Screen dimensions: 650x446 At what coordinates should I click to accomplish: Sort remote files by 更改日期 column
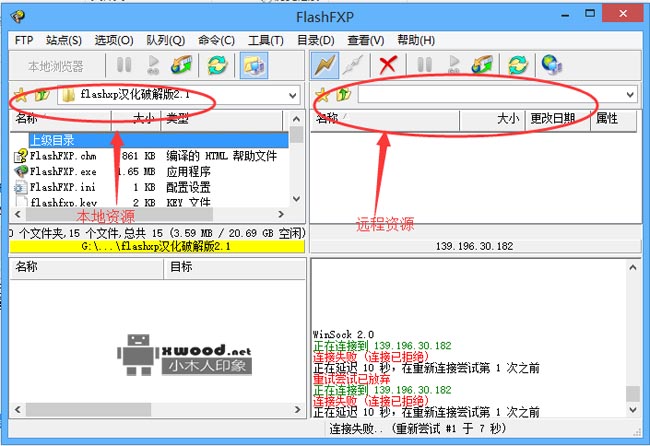558,120
